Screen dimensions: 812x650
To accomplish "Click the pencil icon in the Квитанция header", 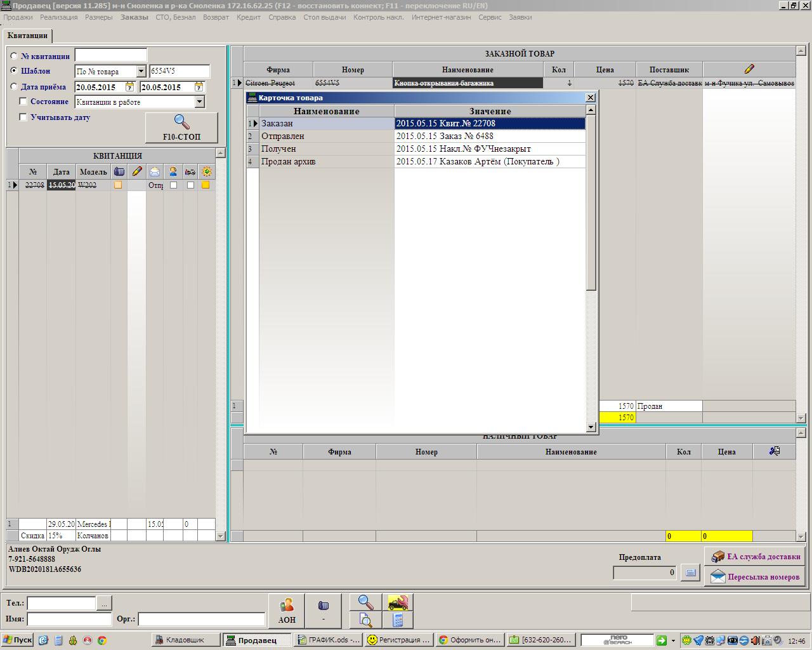I will tap(136, 171).
